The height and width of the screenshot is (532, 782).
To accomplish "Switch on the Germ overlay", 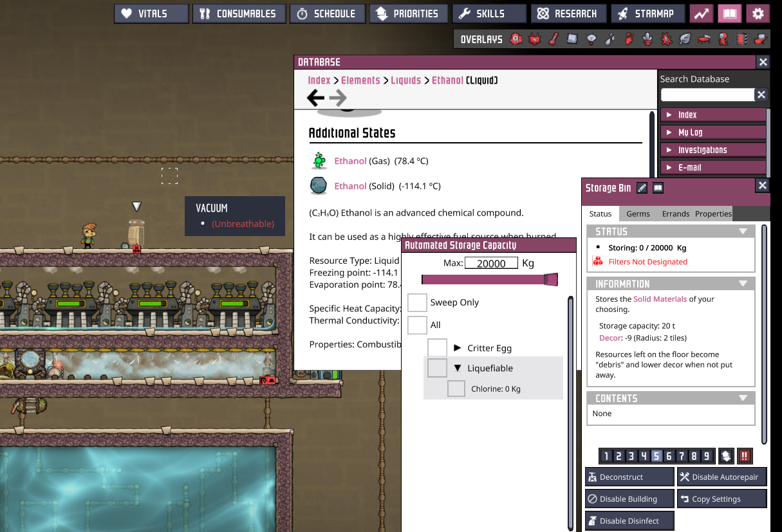I will coord(666,39).
